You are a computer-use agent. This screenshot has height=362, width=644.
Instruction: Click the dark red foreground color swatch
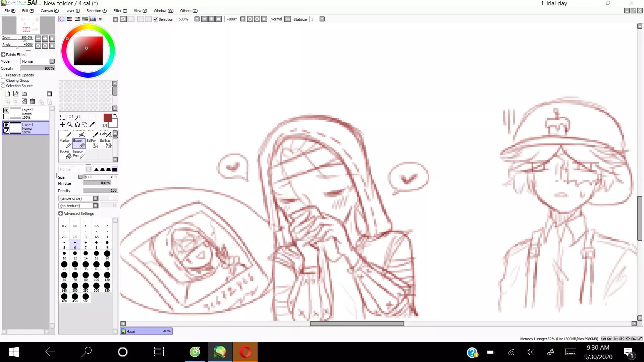[x=107, y=118]
